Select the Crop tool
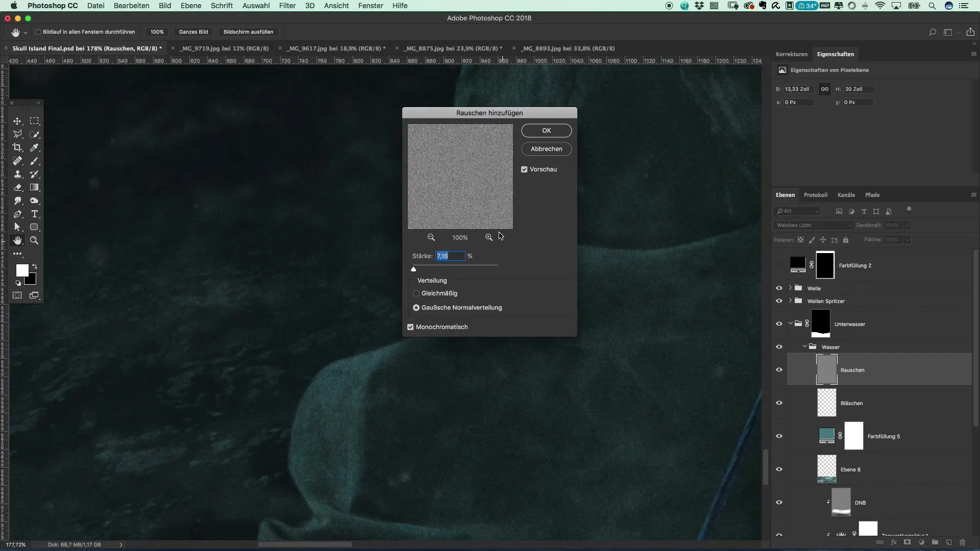Image resolution: width=980 pixels, height=551 pixels. 17,148
